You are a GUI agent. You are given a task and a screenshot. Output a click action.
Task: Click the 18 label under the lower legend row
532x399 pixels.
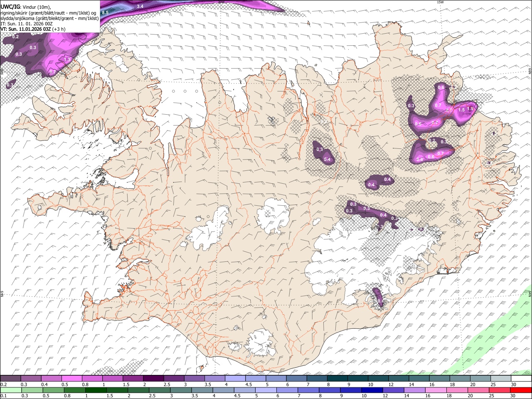coord(449,396)
